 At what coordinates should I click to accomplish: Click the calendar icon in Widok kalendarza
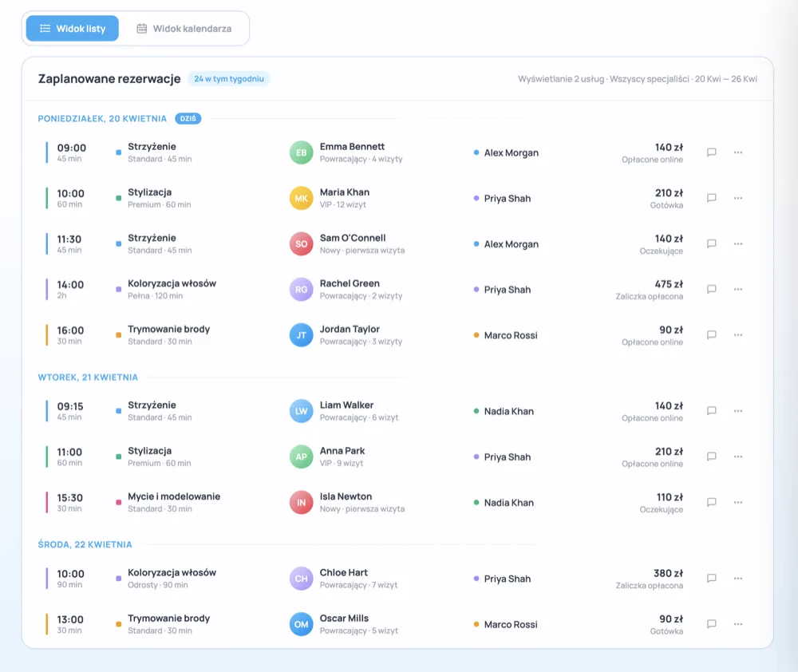142,29
